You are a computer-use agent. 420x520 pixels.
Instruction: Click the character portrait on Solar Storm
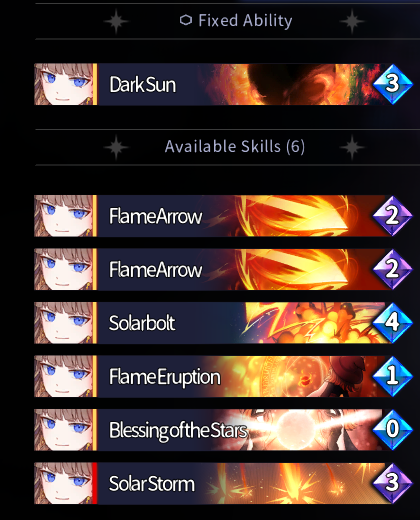coord(64,483)
